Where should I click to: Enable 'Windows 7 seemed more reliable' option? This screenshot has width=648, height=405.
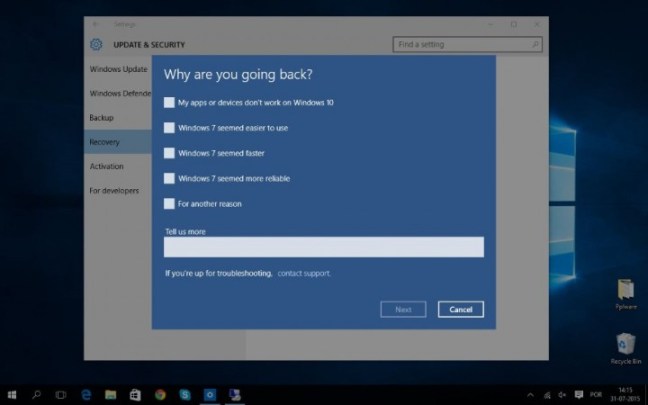point(169,178)
